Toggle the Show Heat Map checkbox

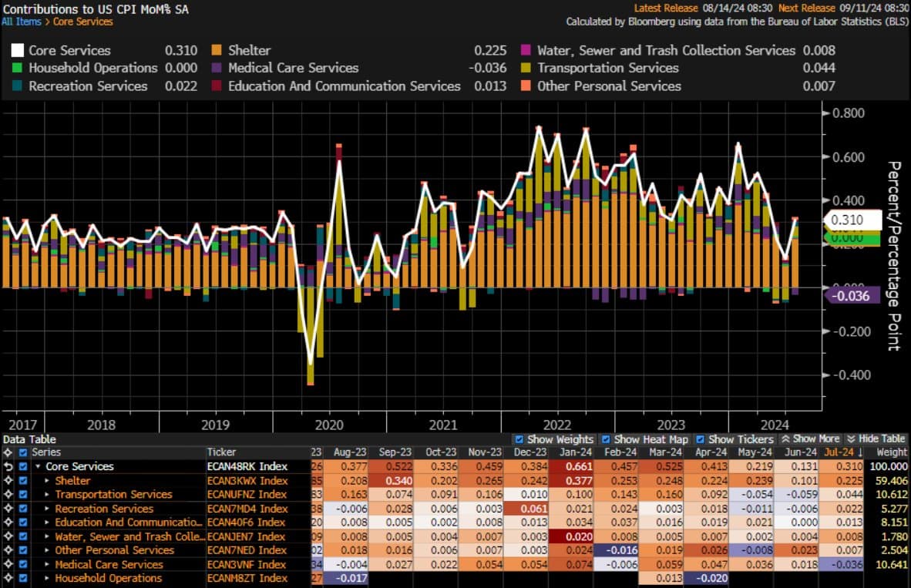click(605, 439)
